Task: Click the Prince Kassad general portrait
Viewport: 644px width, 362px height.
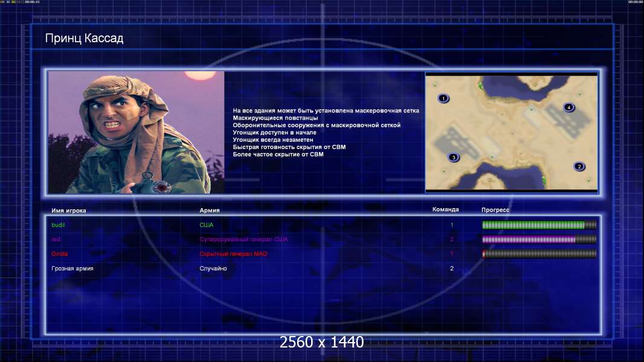Action: [136, 132]
